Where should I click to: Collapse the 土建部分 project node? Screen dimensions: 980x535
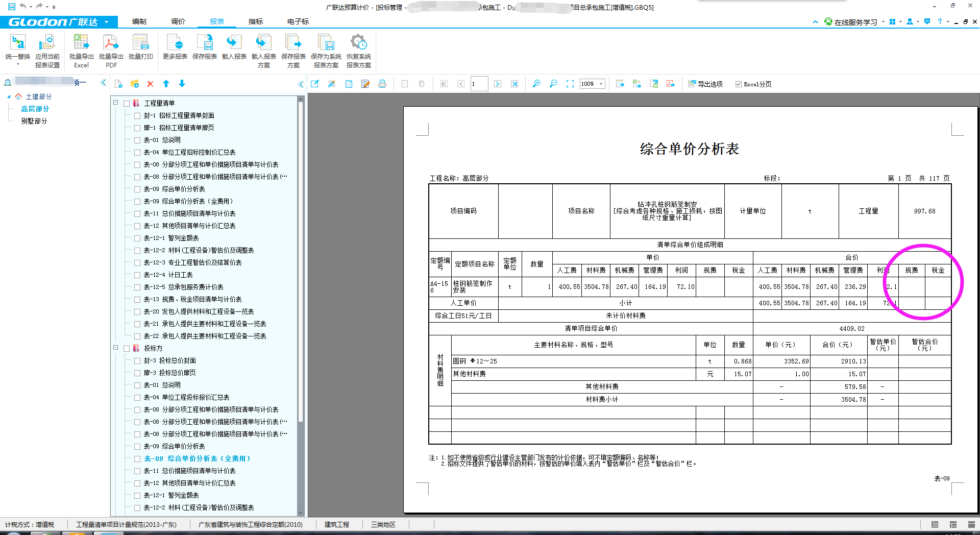click(9, 96)
